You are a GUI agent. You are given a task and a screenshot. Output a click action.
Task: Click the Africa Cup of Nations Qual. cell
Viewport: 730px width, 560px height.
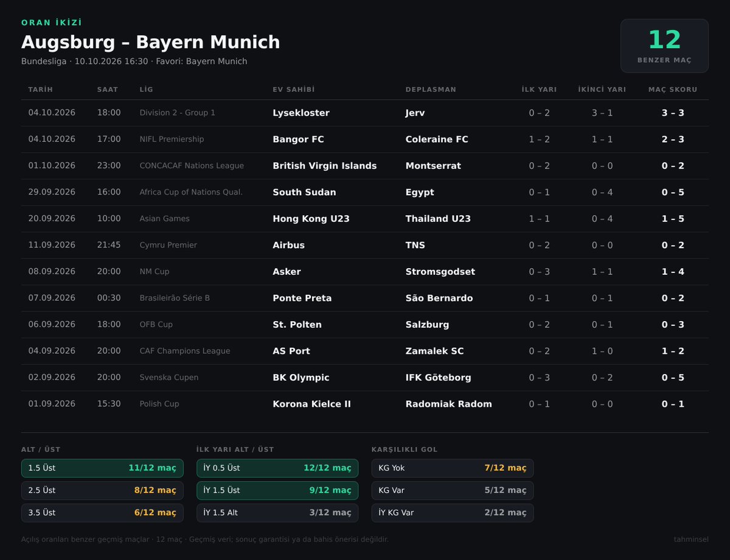tap(191, 192)
